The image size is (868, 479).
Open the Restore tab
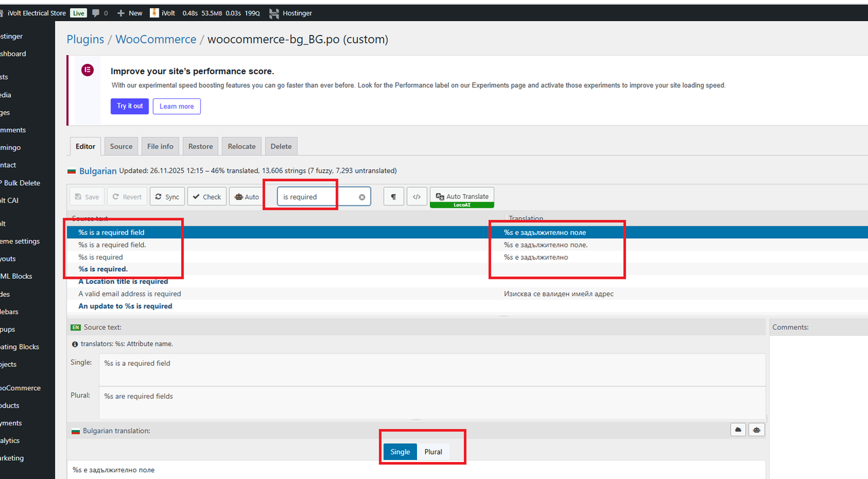(200, 146)
